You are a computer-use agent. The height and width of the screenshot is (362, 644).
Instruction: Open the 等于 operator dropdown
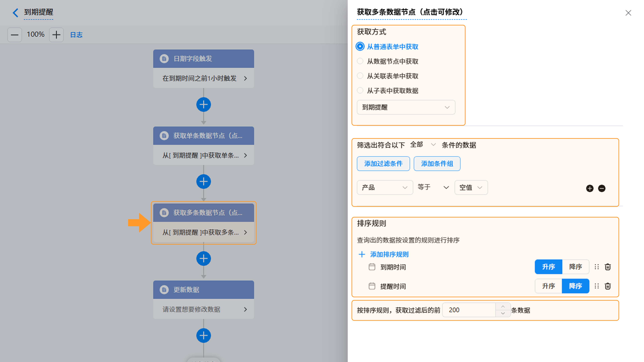[x=433, y=187]
